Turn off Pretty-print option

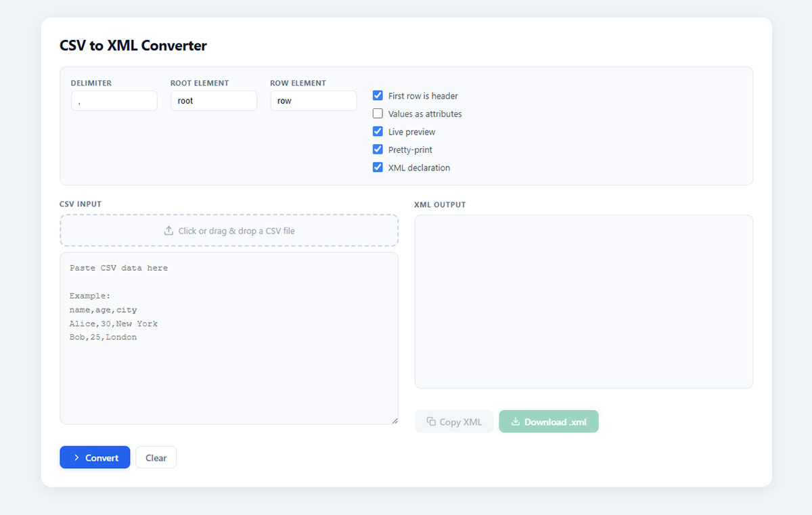tap(378, 150)
